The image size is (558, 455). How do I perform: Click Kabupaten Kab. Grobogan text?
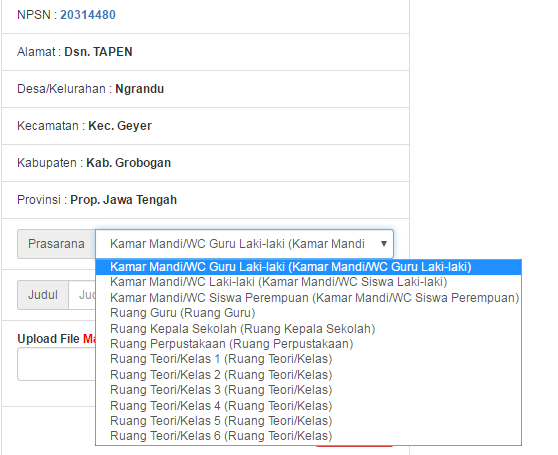click(94, 163)
